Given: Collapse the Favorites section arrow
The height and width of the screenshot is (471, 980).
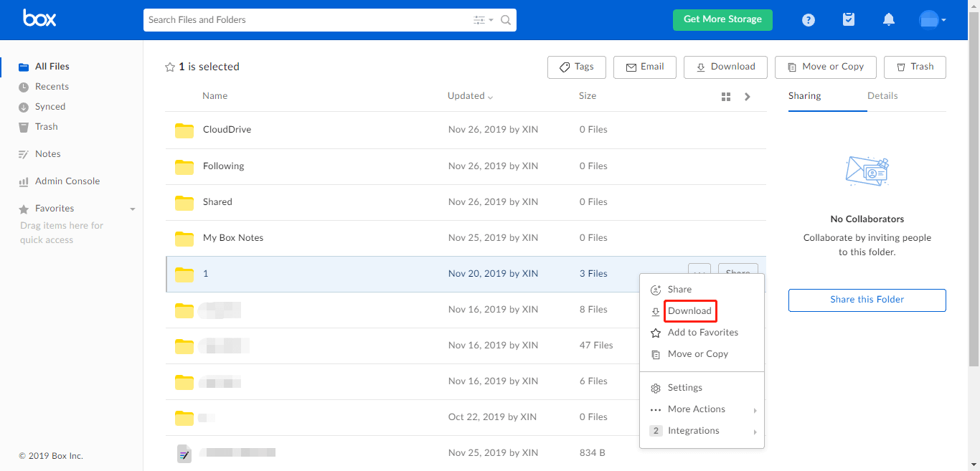Looking at the screenshot, I should pyautogui.click(x=132, y=209).
